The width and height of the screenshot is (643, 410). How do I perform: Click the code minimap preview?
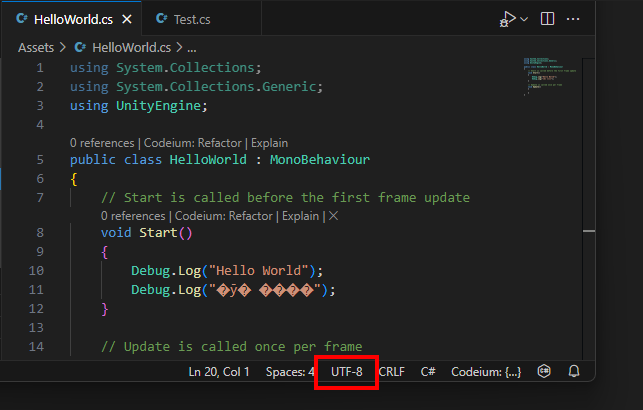click(x=550, y=77)
